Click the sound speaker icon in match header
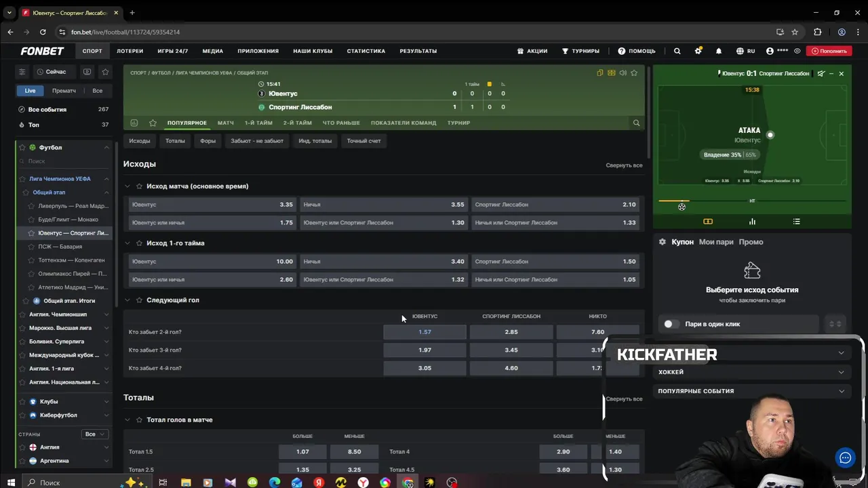This screenshot has height=488, width=868. click(623, 73)
